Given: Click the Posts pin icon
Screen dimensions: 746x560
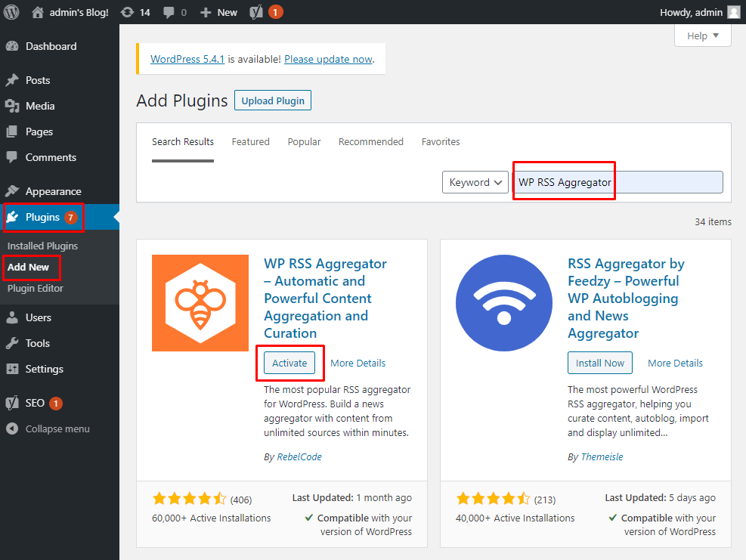Looking at the screenshot, I should pos(12,80).
